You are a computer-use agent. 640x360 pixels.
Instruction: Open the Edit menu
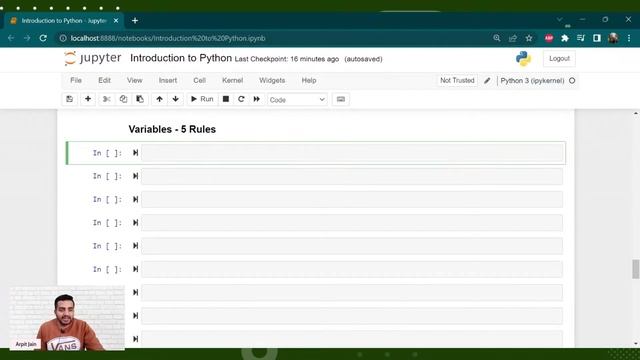104,80
